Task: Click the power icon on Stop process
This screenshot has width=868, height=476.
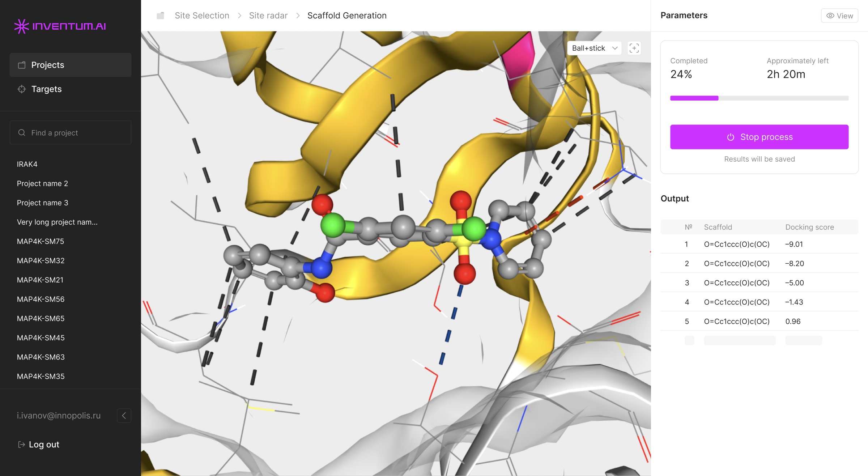Action: (x=731, y=137)
